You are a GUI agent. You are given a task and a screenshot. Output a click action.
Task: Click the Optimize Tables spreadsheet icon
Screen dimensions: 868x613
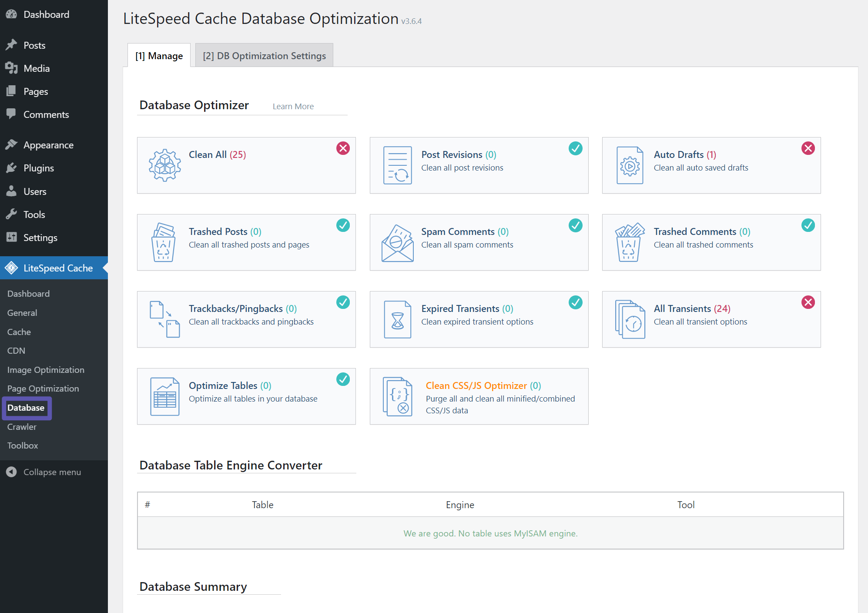coord(165,396)
